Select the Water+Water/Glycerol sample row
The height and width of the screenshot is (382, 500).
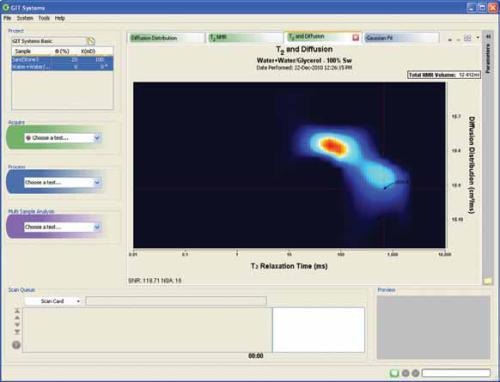62,67
